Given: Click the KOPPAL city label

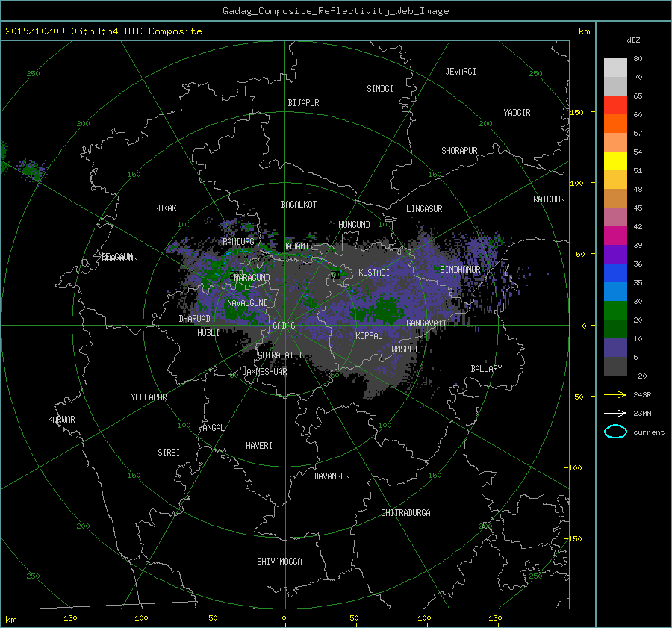Looking at the screenshot, I should (x=369, y=335).
